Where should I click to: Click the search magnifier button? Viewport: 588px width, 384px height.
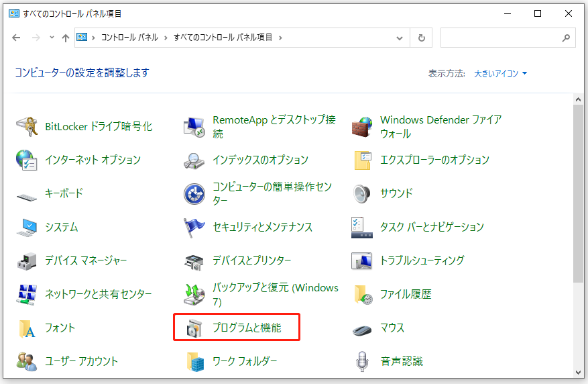(x=567, y=38)
